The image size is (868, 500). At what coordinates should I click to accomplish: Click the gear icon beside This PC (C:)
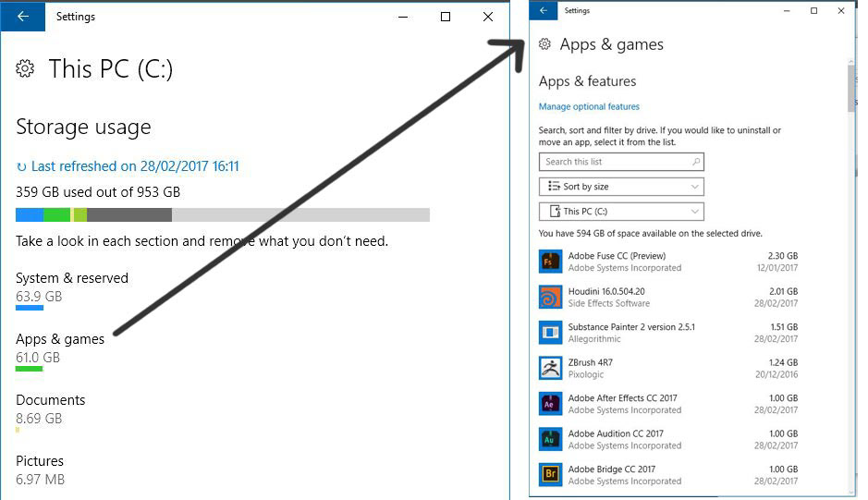coord(25,68)
